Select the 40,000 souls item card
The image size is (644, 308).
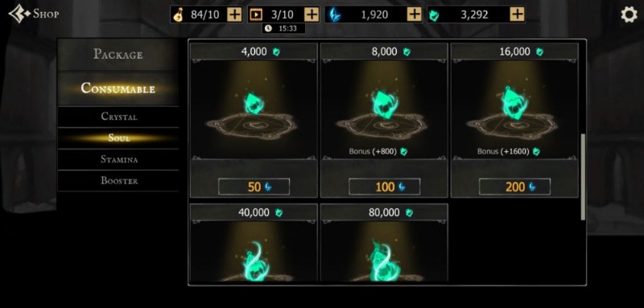254,242
